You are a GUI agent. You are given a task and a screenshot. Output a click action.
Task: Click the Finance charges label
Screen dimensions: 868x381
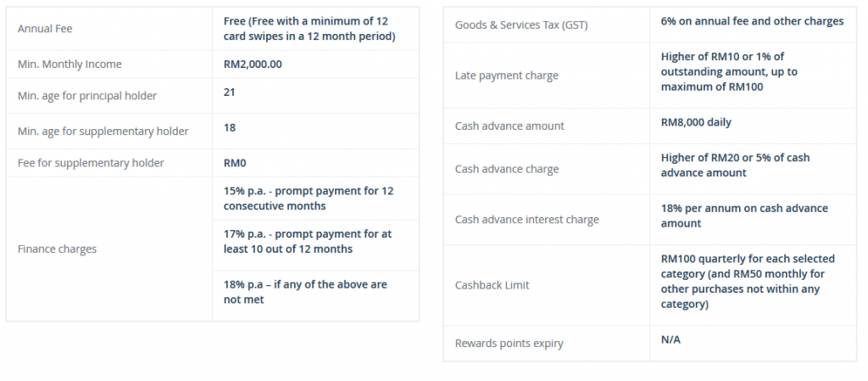pos(57,249)
